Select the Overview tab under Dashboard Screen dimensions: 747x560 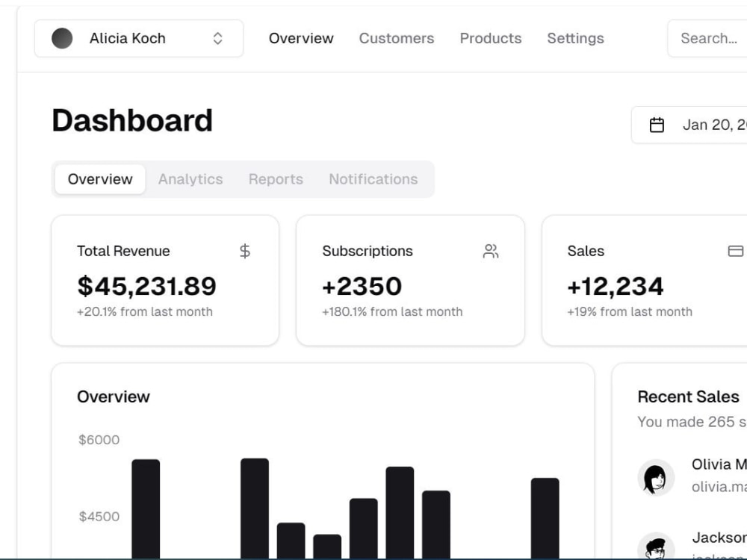(x=100, y=179)
